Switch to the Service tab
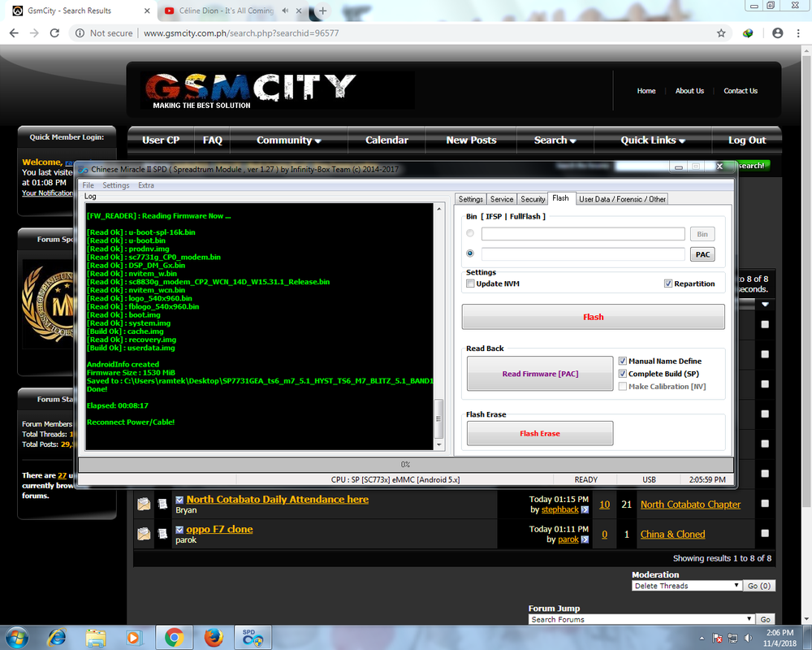The image size is (812, 650). (501, 199)
